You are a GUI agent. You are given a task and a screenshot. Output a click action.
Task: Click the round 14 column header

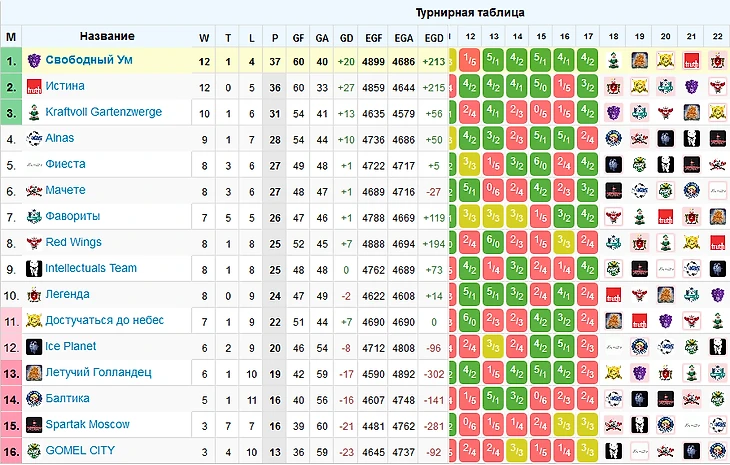point(517,37)
